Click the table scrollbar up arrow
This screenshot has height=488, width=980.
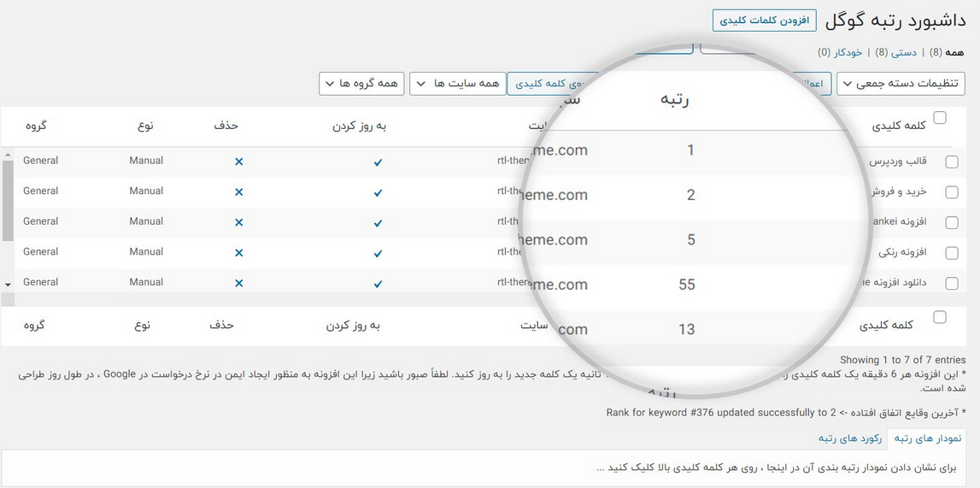pos(8,154)
